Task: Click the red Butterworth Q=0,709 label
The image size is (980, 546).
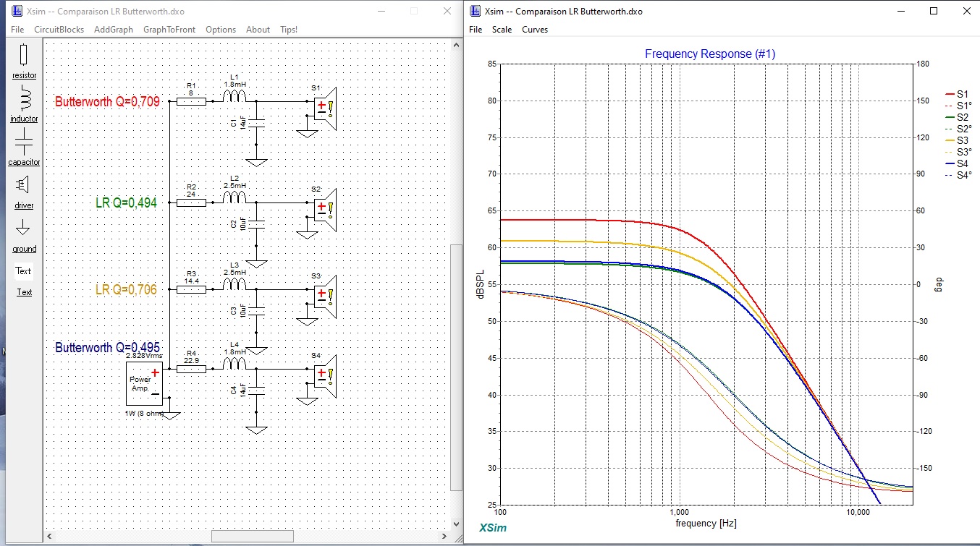Action: pyautogui.click(x=107, y=102)
